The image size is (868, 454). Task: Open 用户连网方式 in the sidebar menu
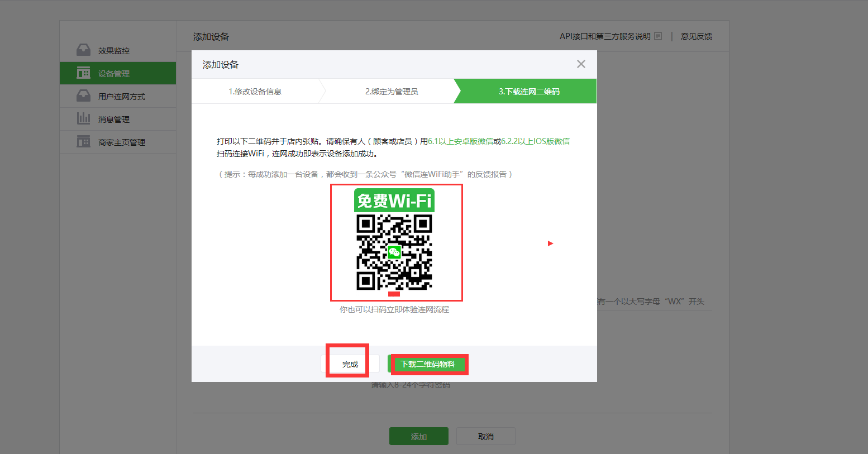(x=118, y=96)
